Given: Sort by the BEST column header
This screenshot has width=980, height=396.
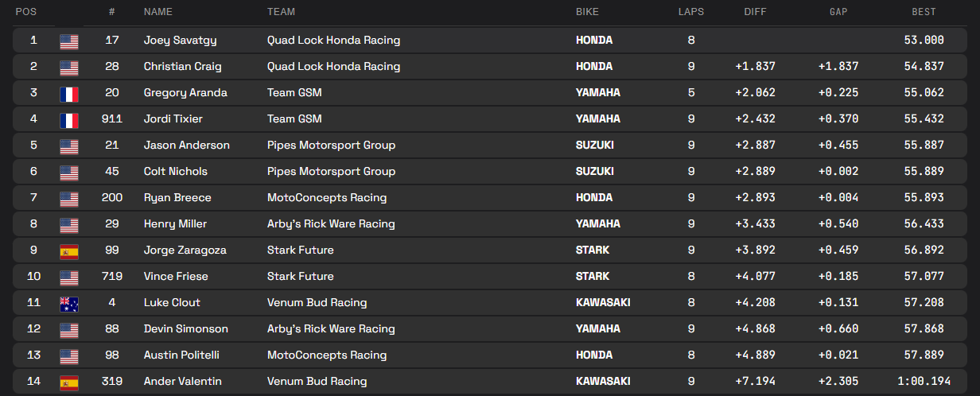Looking at the screenshot, I should pos(924,12).
